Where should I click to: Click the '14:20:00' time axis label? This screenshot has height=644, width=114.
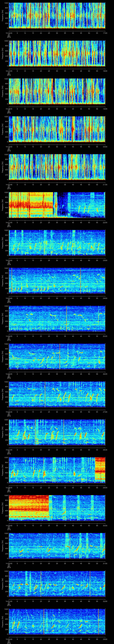9,184
